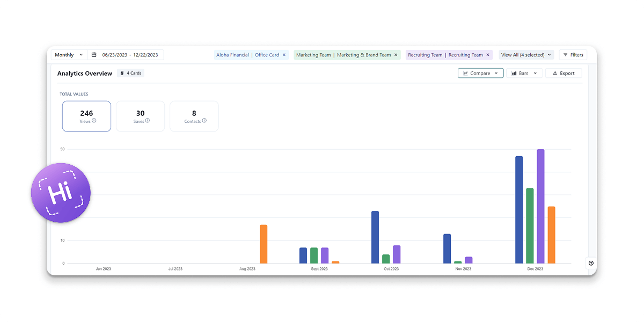Select the 30 Saves metric card

140,116
